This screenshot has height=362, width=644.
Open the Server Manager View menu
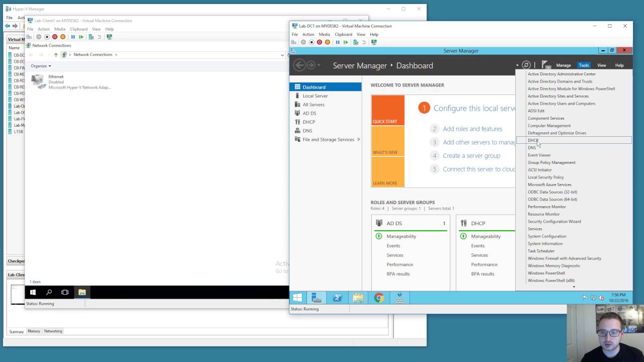(601, 65)
